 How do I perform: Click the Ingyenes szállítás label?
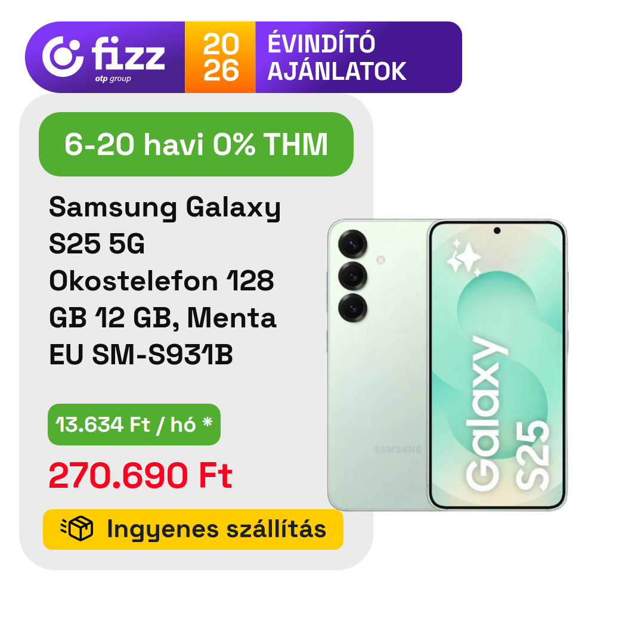[x=216, y=529]
